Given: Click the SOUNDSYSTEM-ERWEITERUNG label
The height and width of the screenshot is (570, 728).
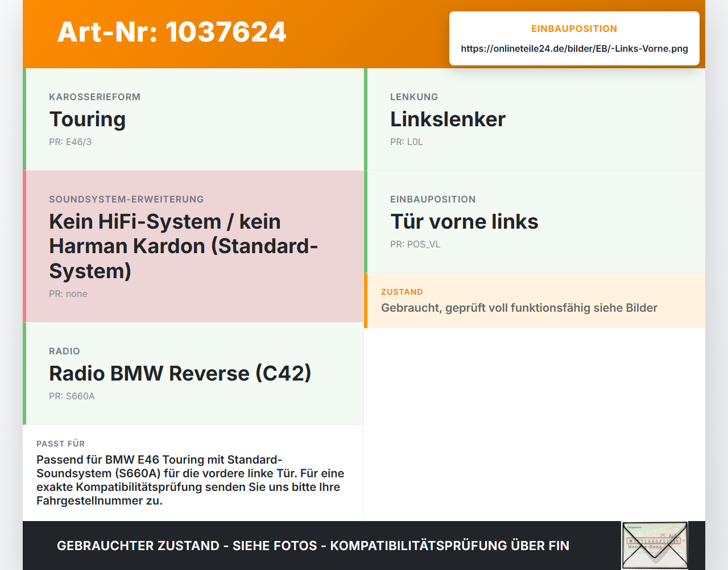Looking at the screenshot, I should [x=126, y=199].
